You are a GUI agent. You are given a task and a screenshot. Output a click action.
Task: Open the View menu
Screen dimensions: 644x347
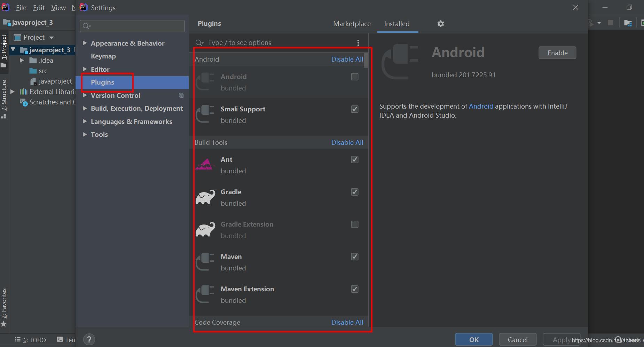[58, 8]
